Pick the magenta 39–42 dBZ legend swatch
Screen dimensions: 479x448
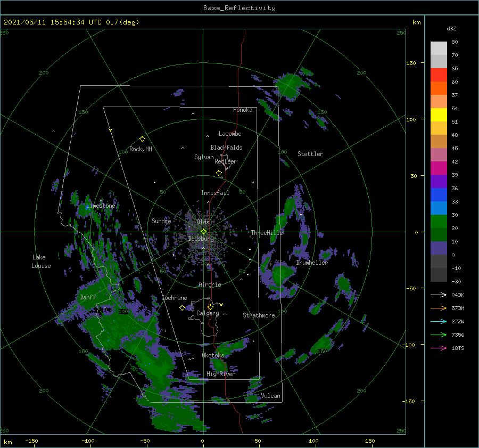pos(439,168)
